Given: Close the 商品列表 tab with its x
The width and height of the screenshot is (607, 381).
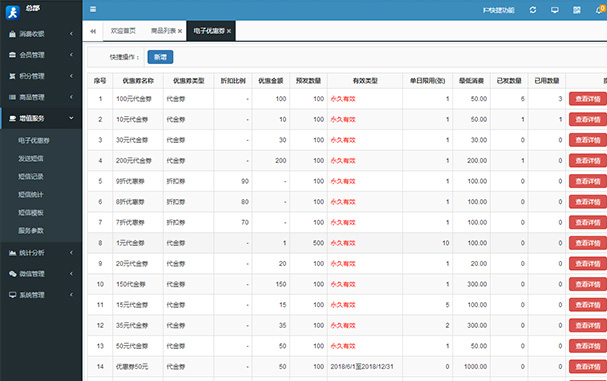Looking at the screenshot, I should tap(180, 31).
